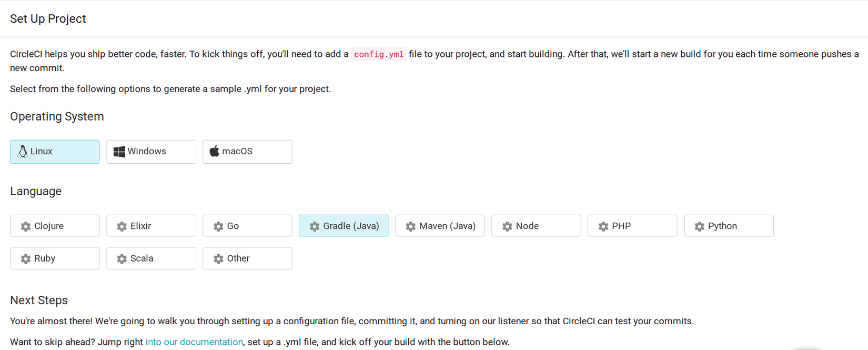This screenshot has height=350, width=868.
Task: Select Linux as the operating system
Action: (x=55, y=152)
